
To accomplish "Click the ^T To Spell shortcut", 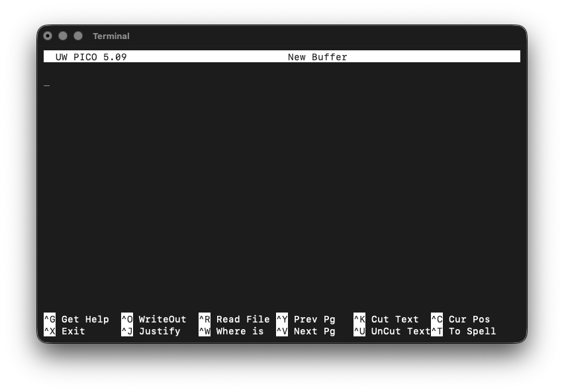I will (x=463, y=331).
